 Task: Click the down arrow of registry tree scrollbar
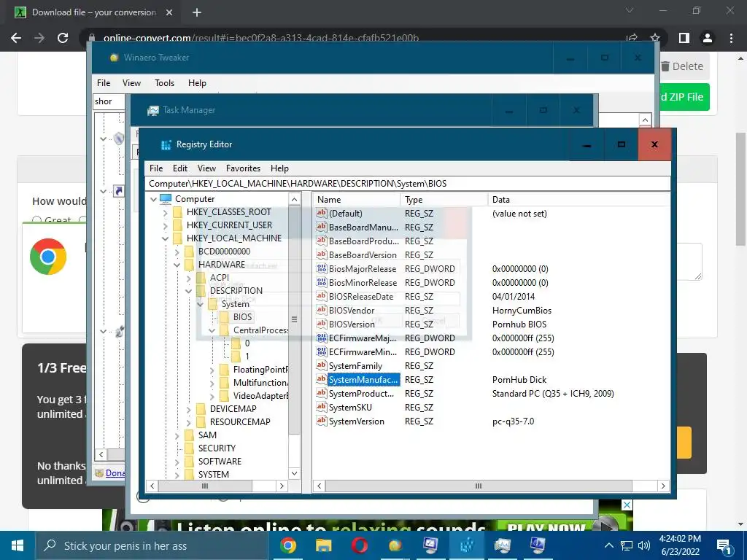295,473
